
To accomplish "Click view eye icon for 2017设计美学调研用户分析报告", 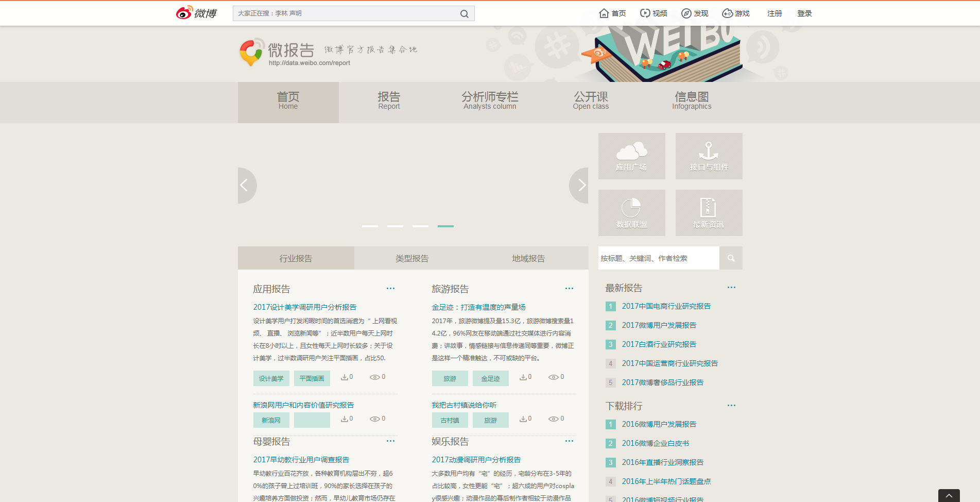I will coord(374,377).
